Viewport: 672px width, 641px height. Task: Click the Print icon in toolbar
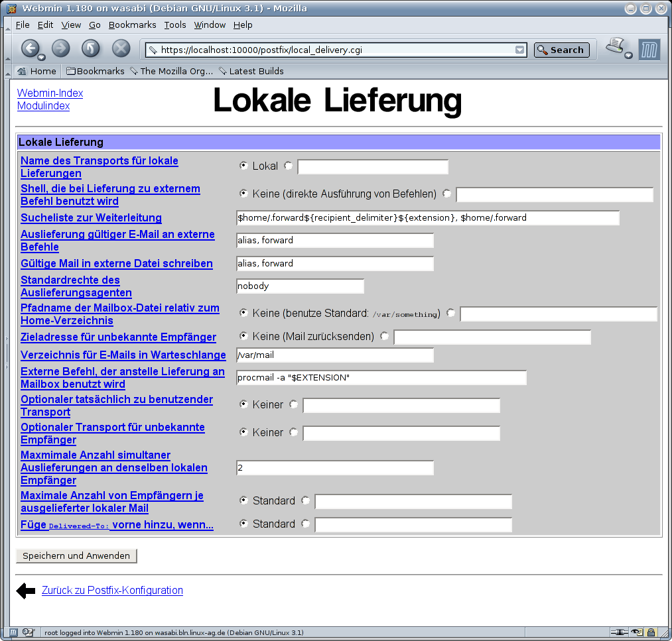(616, 46)
